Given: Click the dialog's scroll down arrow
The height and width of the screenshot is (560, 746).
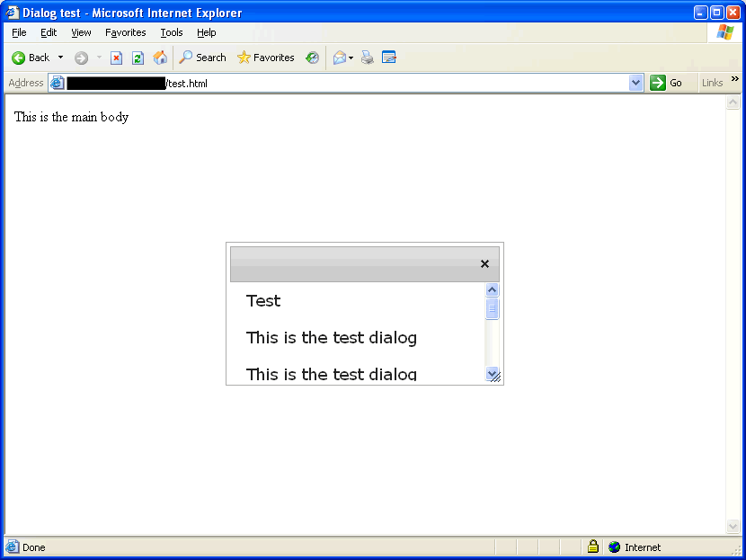Looking at the screenshot, I should [x=492, y=373].
